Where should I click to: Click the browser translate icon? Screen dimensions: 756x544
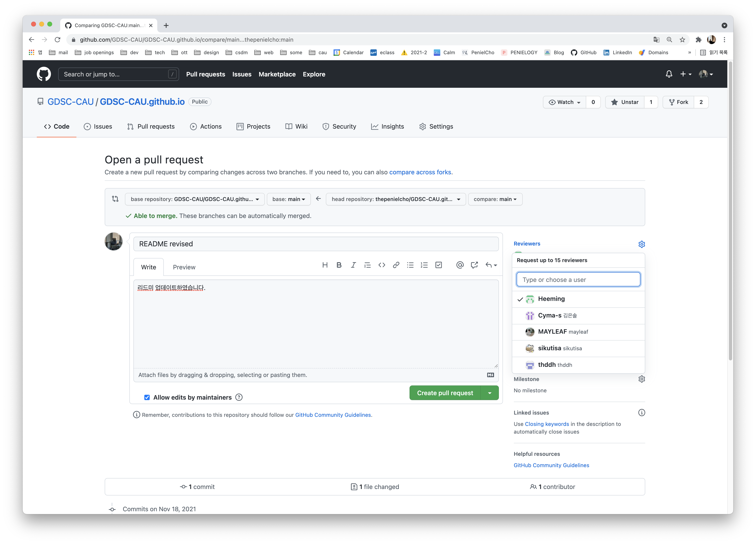656,40
